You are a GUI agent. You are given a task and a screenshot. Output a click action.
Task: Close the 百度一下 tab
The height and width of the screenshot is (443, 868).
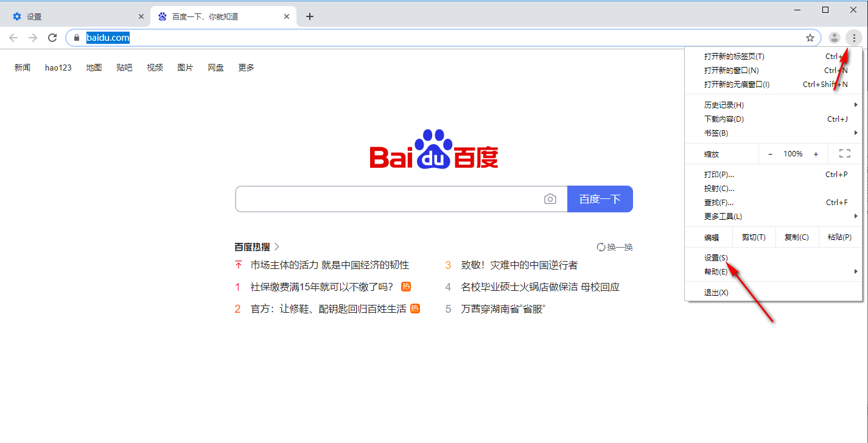pos(287,16)
